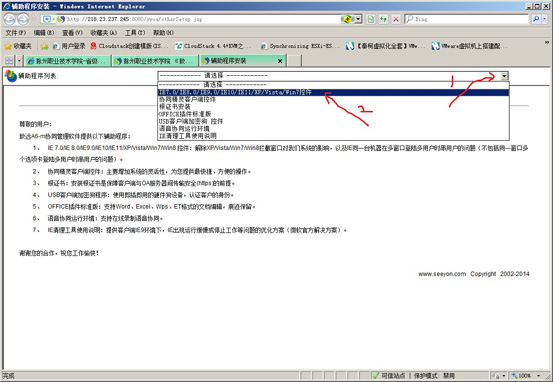Open the 工具(T) menu
This screenshot has width=553, height=382.
pyautogui.click(x=135, y=32)
